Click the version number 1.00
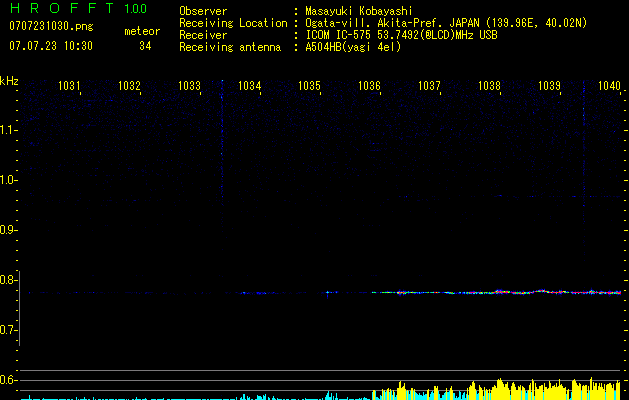The height and width of the screenshot is (400, 629). tap(135, 9)
